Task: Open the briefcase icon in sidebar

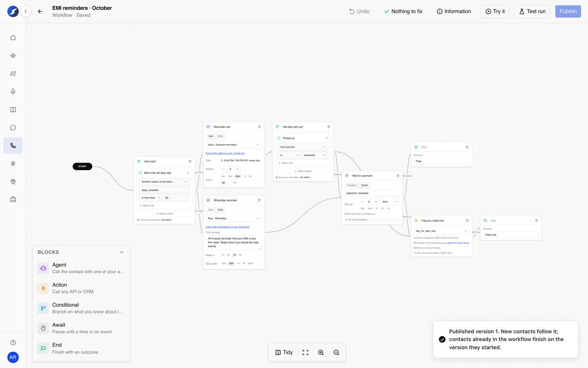Action: coord(13,199)
